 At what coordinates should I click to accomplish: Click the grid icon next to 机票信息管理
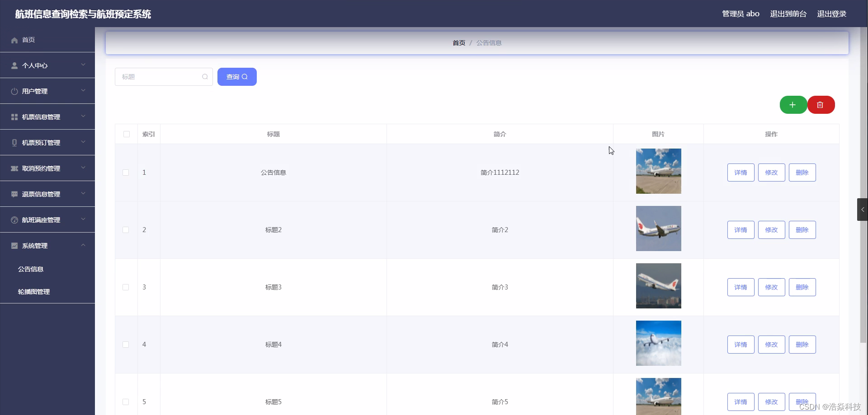[14, 117]
